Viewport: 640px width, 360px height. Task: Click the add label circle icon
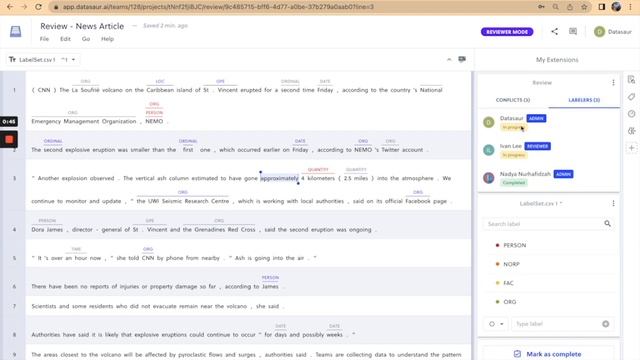pos(606,324)
